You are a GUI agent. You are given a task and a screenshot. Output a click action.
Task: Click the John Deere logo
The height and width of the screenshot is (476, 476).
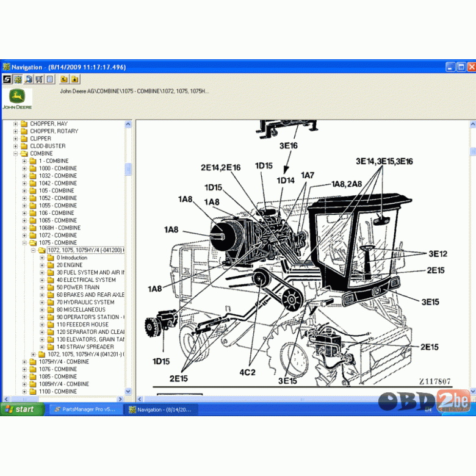pyautogui.click(x=17, y=99)
